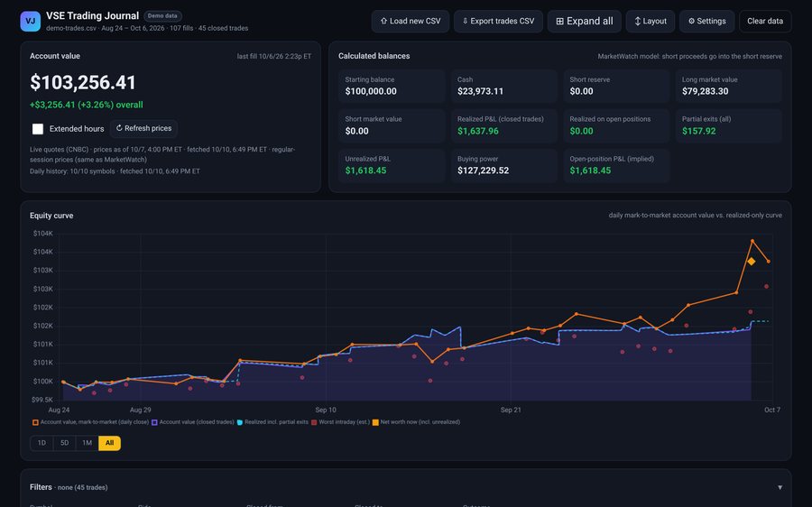Click the Sep 10 axis label
The width and height of the screenshot is (812, 507).
click(x=325, y=410)
